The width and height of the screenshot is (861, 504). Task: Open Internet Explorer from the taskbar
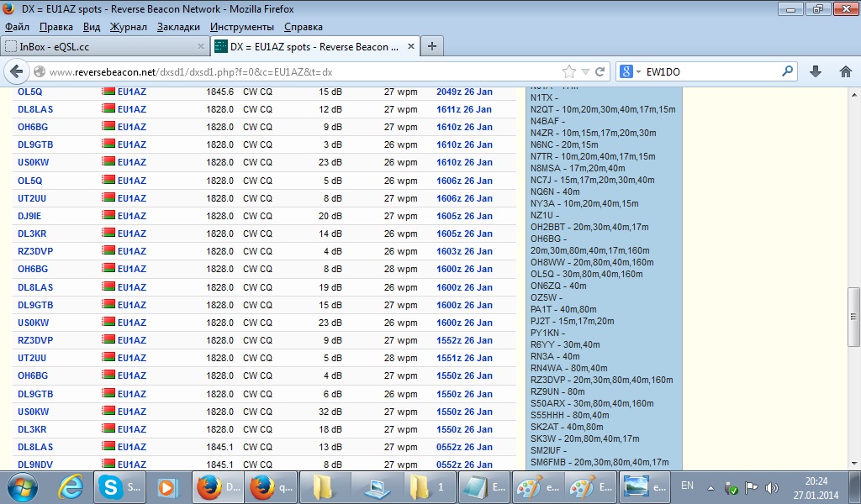(72, 486)
